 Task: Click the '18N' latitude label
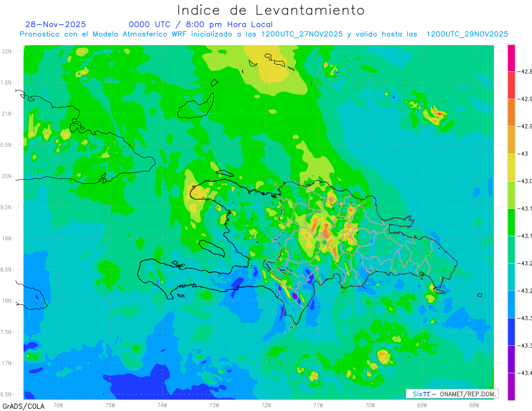pyautogui.click(x=7, y=301)
